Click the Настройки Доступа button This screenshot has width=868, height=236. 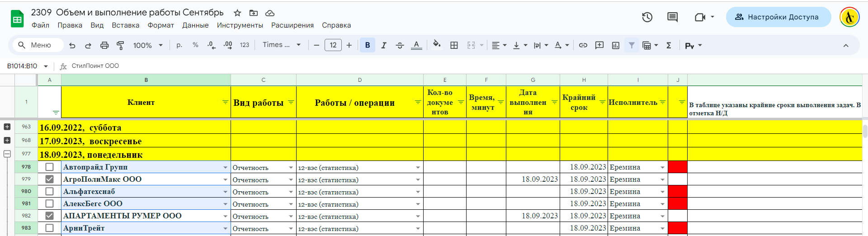coord(778,17)
